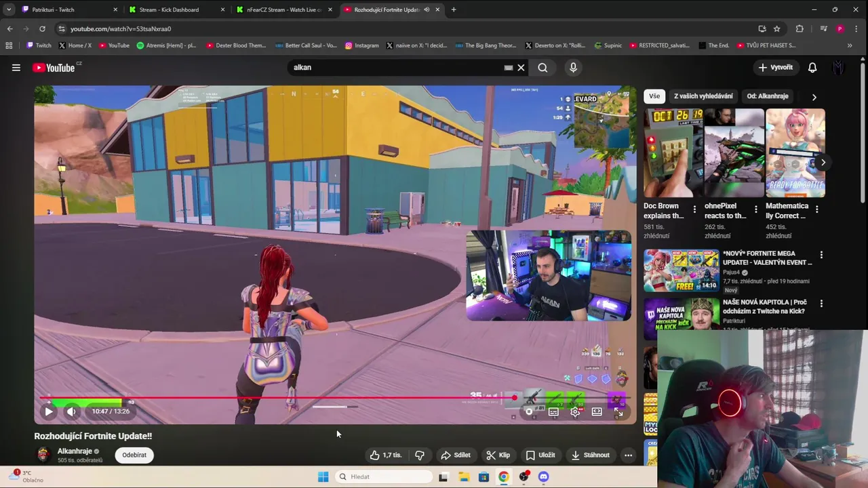Show next filter chips arrow

pyautogui.click(x=814, y=97)
